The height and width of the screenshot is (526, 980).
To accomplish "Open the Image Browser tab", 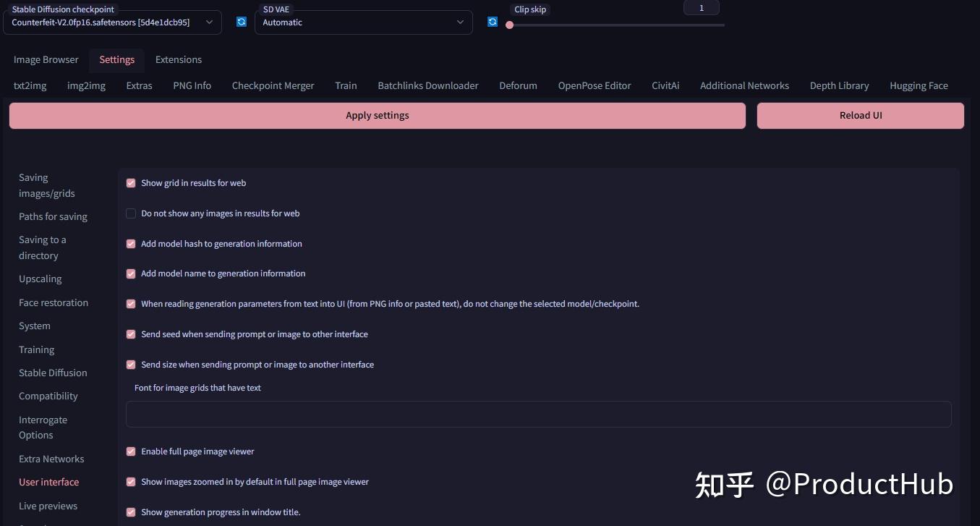I will coord(46,59).
